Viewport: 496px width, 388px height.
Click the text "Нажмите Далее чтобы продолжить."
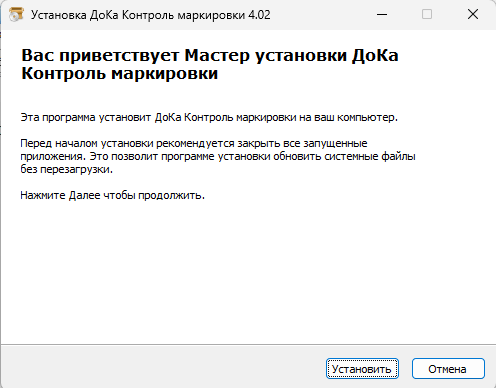point(112,195)
